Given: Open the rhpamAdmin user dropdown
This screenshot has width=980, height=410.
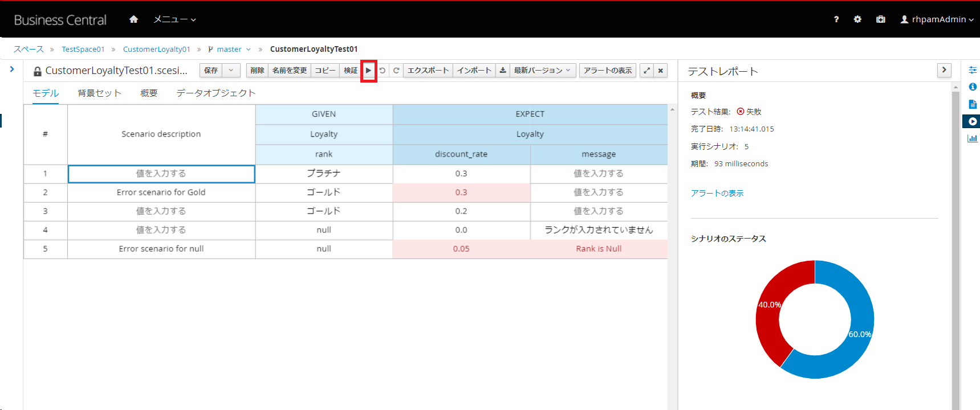Looking at the screenshot, I should tap(937, 19).
